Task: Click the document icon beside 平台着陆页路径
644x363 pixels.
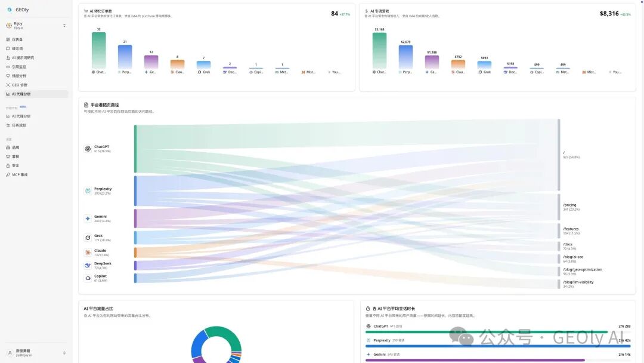Action: click(86, 105)
